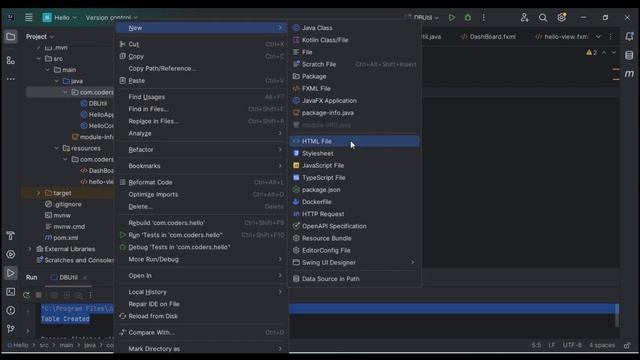The height and width of the screenshot is (360, 640).
Task: Collapse the main folder
Action: [47, 70]
